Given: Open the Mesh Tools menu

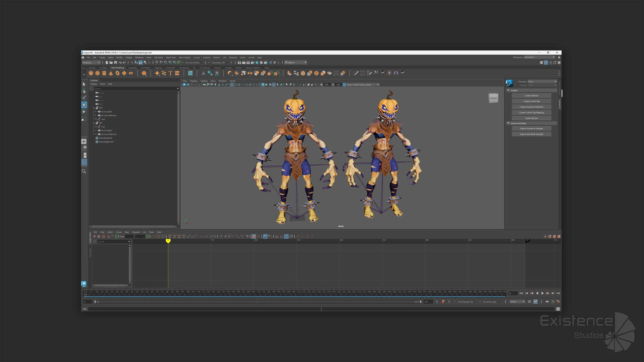Looking at the screenshot, I should pyautogui.click(x=171, y=58).
